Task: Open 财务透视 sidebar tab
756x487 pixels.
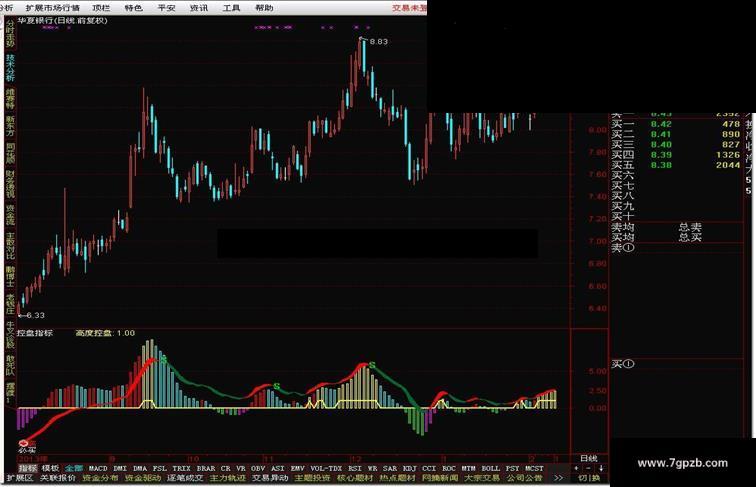Action: (10, 184)
